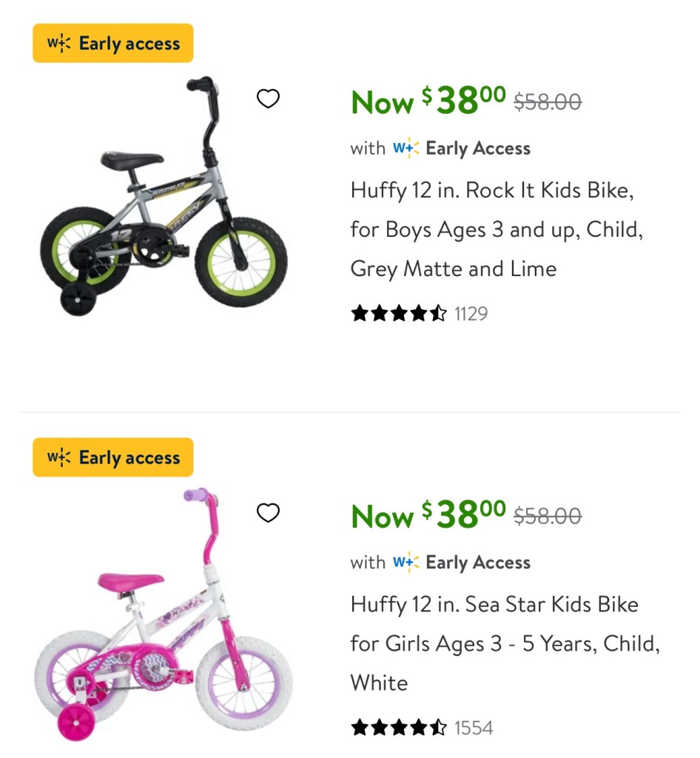The height and width of the screenshot is (758, 700).
Task: Open the grey Rock It bike image
Action: click(x=164, y=196)
